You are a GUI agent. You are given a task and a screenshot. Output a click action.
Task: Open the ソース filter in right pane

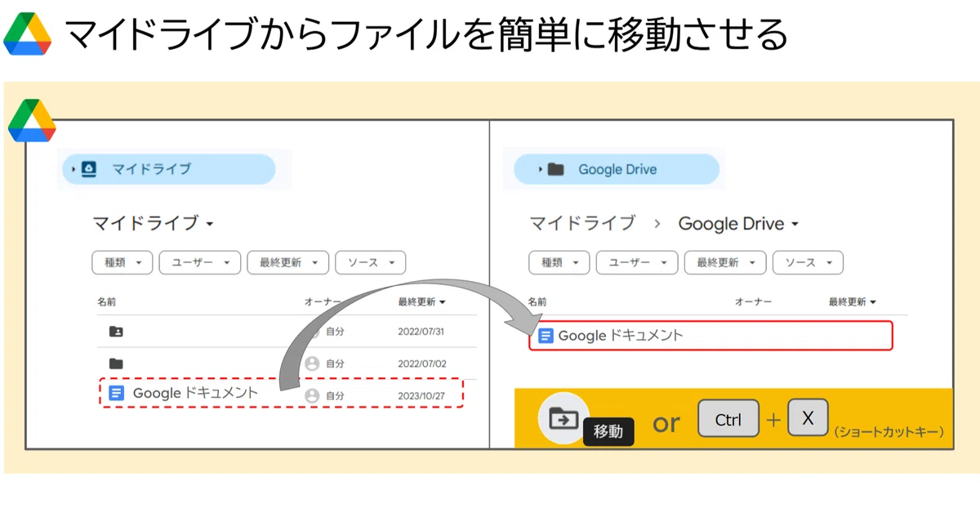(x=808, y=262)
